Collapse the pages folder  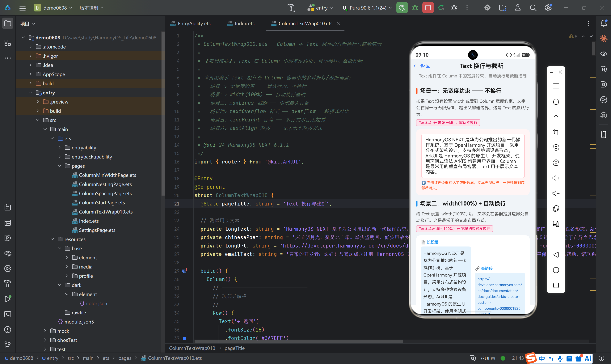click(x=59, y=166)
